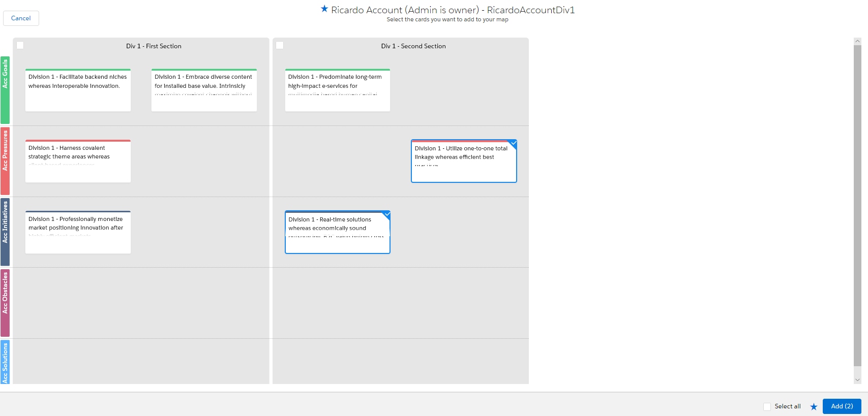Screen dimensions: 868x416
Task: Enable the Select all checkbox
Action: (767, 406)
